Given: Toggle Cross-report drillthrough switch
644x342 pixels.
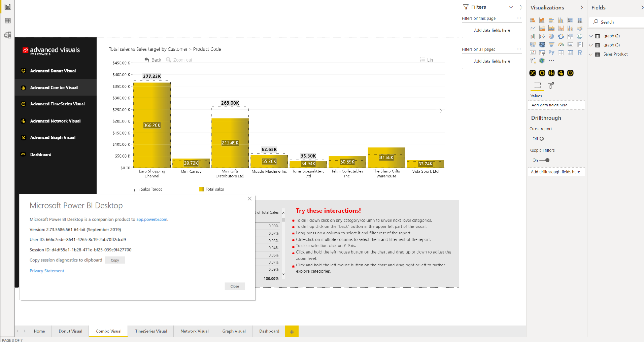Looking at the screenshot, I should tap(544, 139).
